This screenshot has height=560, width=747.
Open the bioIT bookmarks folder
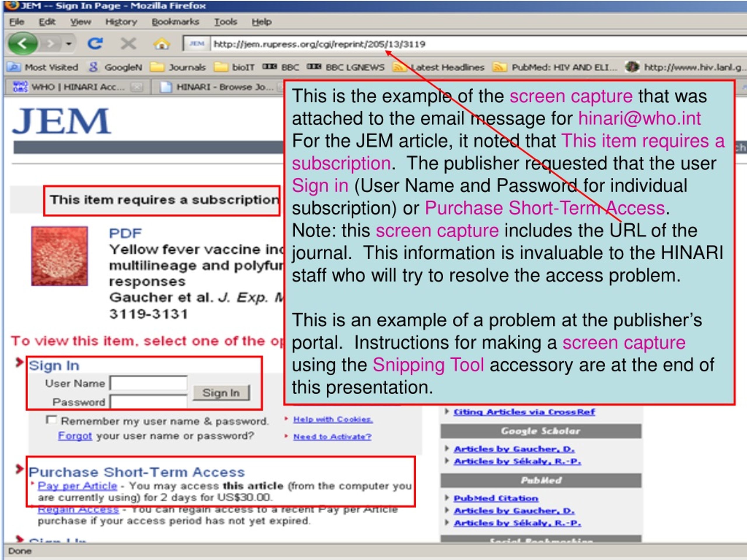tap(234, 67)
